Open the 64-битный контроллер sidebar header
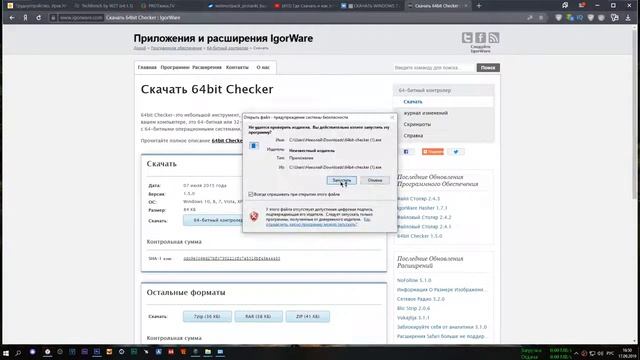Image resolution: width=640 pixels, height=360 pixels. pos(424,90)
